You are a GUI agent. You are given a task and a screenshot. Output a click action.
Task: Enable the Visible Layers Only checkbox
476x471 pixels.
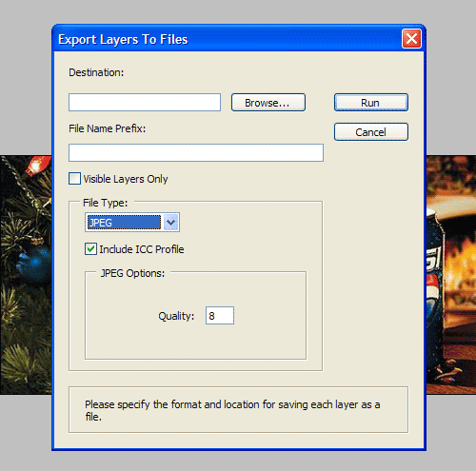pyautogui.click(x=74, y=179)
